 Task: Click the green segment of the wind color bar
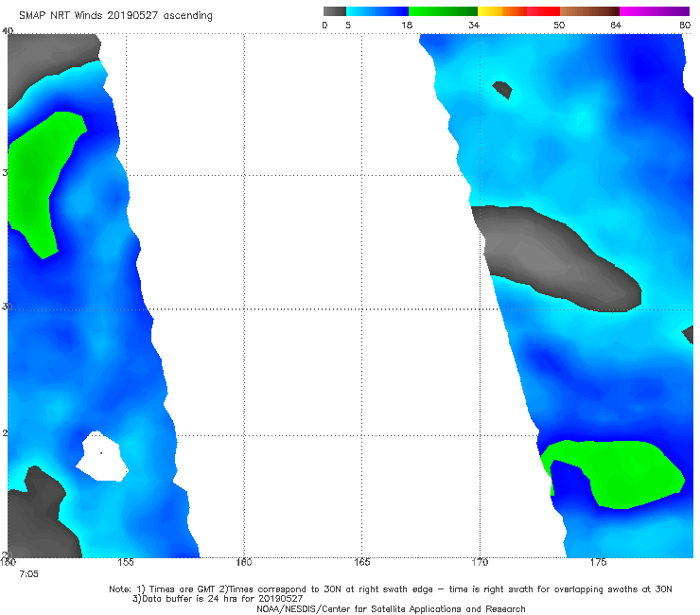[443, 11]
